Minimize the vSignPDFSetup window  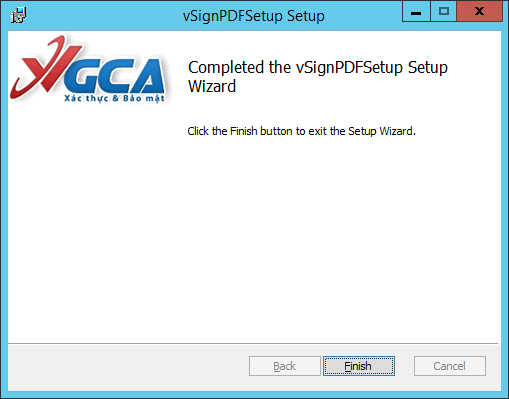416,11
